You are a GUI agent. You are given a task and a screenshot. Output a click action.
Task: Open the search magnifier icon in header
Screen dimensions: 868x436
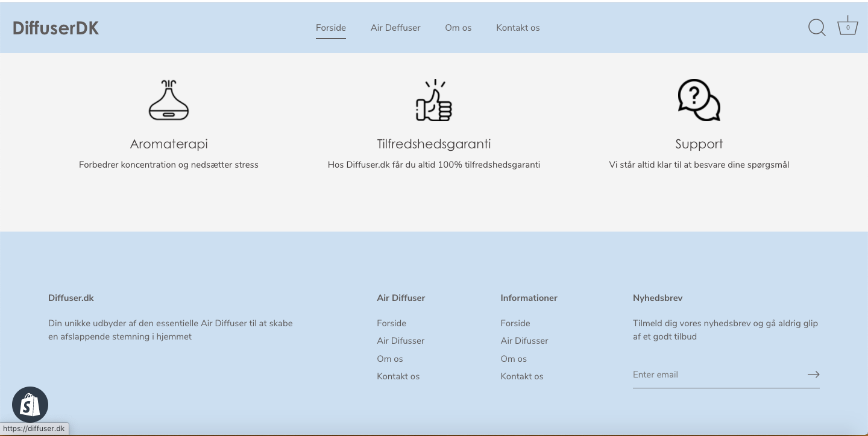[817, 28]
